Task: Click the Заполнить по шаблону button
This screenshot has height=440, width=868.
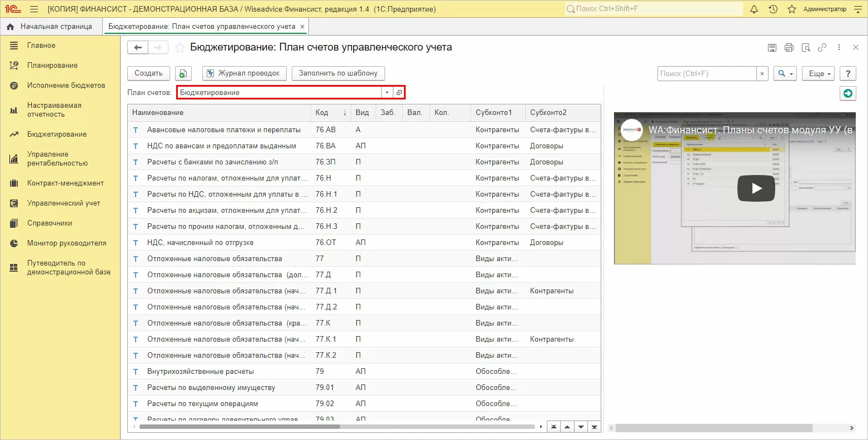Action: pyautogui.click(x=338, y=73)
